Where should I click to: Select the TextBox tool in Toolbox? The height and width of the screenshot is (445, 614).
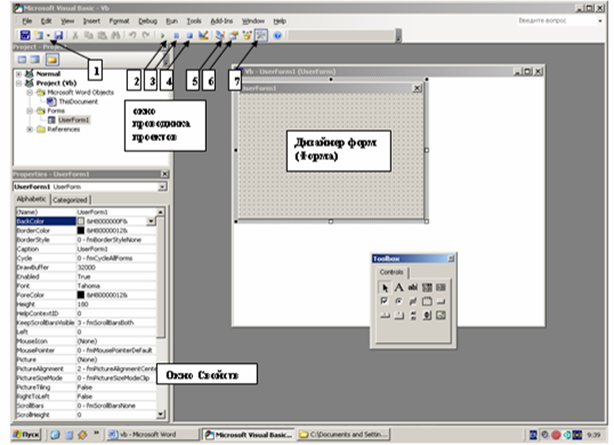coord(413,288)
